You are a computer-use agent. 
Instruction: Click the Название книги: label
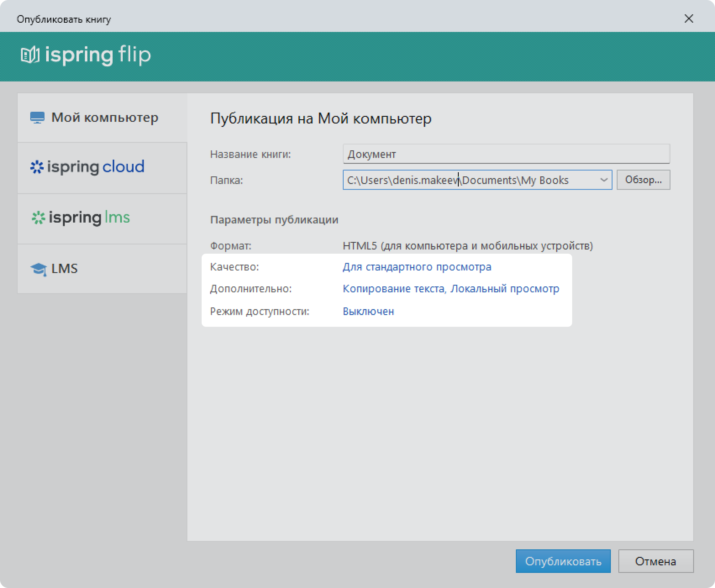[x=250, y=155]
